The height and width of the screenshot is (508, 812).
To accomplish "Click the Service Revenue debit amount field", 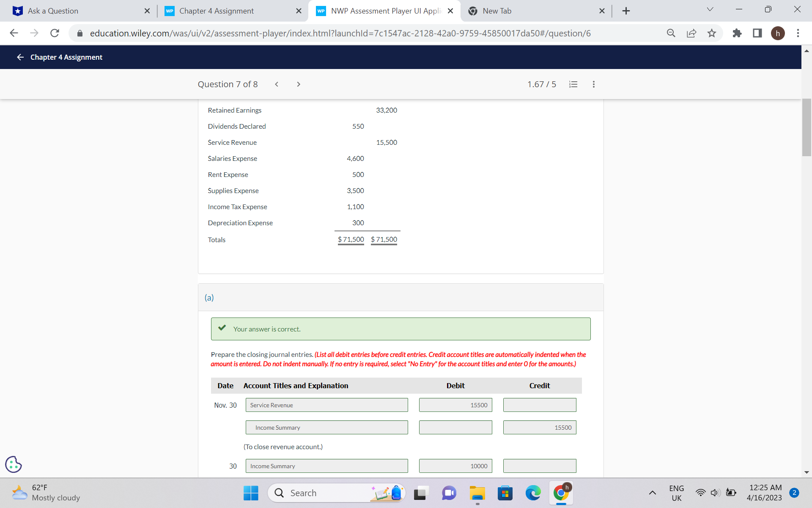I will [455, 405].
